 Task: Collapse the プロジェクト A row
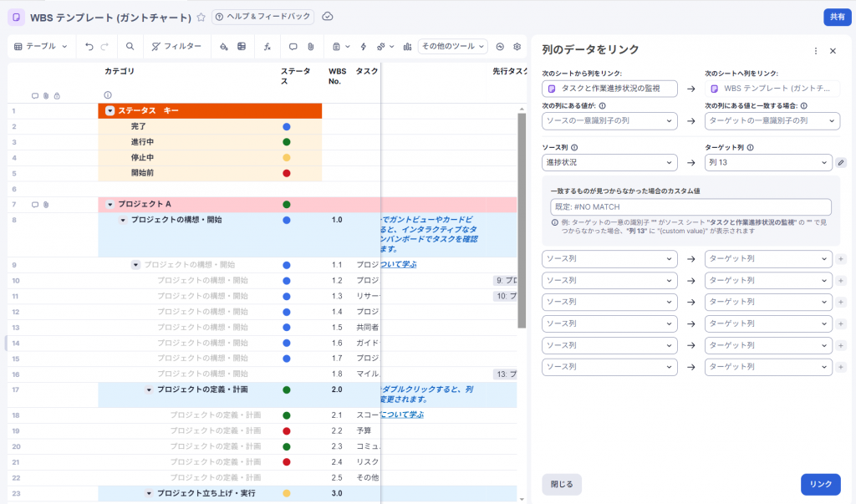click(110, 205)
